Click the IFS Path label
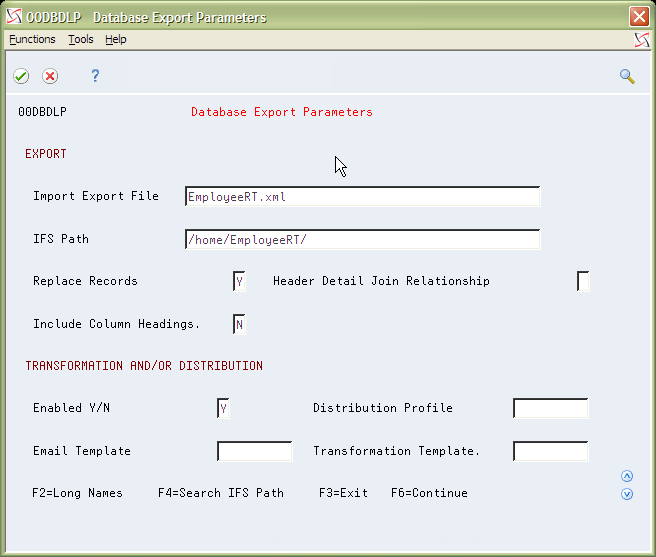 coord(61,239)
